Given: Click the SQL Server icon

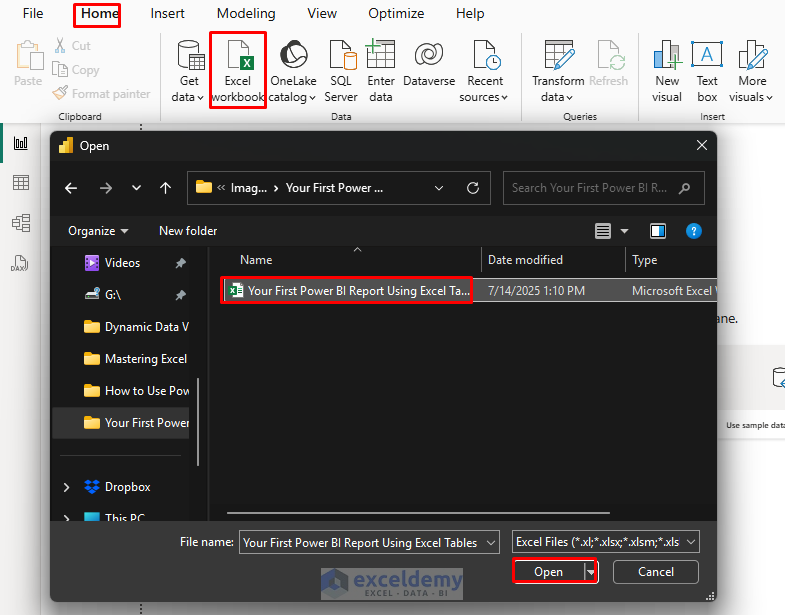Looking at the screenshot, I should 342,55.
